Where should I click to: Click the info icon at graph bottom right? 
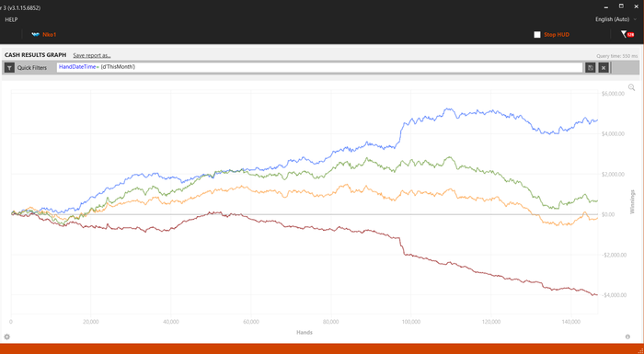pos(627,337)
